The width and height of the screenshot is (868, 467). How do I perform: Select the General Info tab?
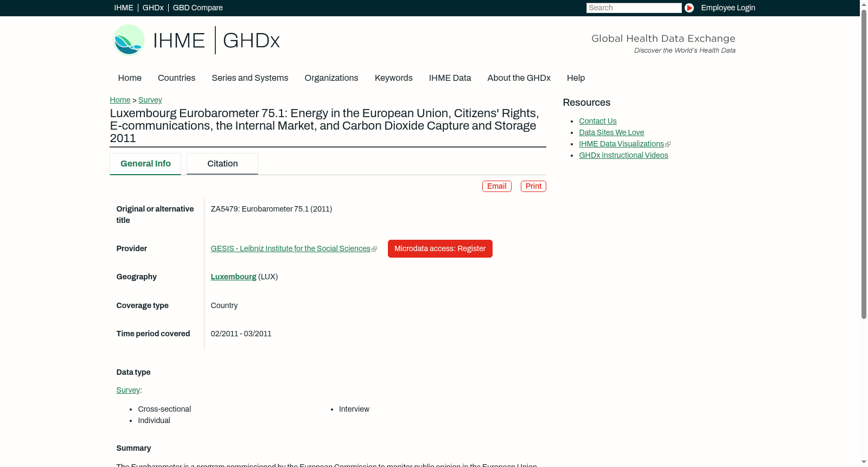point(145,164)
